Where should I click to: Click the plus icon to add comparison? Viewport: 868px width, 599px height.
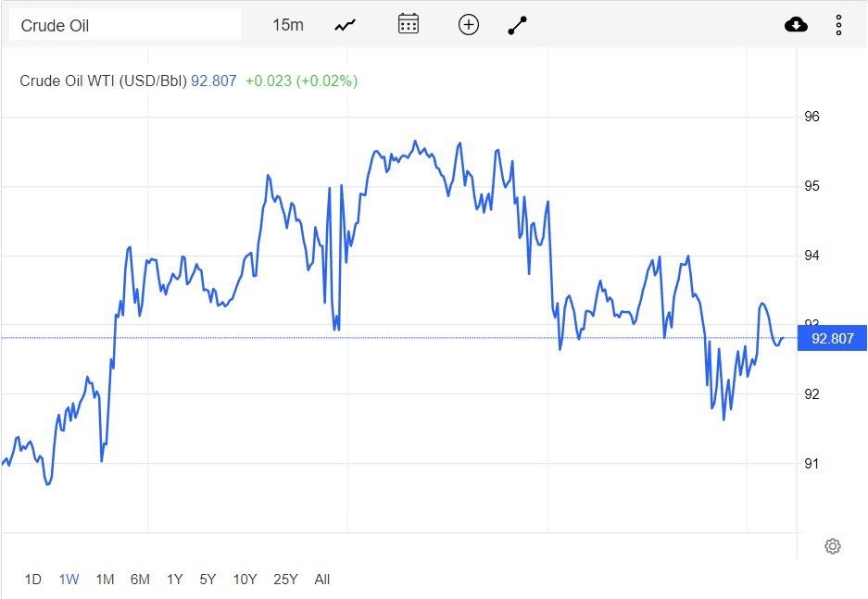469,25
